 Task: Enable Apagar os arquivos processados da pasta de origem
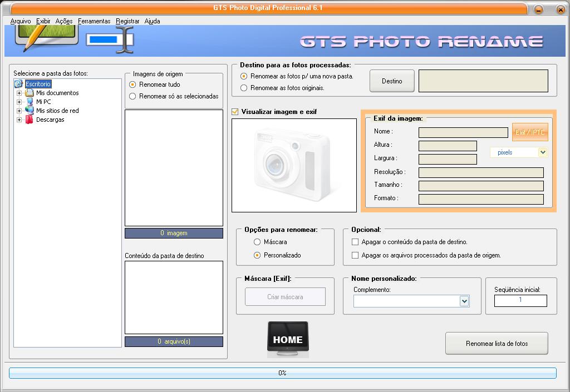coord(355,255)
